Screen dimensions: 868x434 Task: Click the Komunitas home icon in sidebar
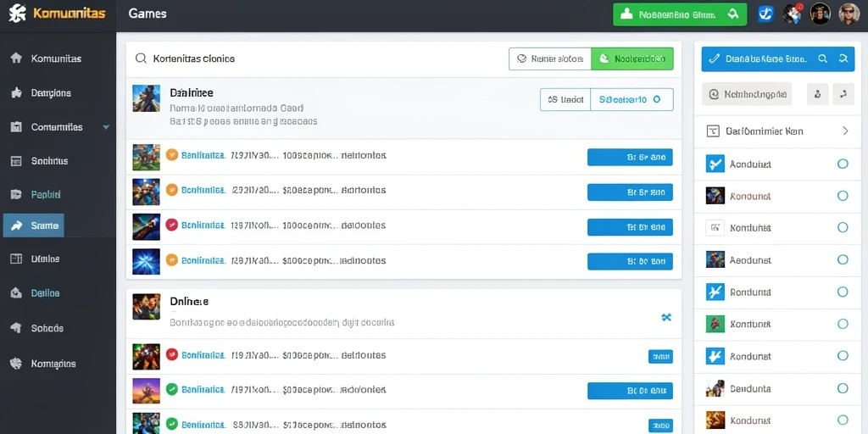(16, 58)
